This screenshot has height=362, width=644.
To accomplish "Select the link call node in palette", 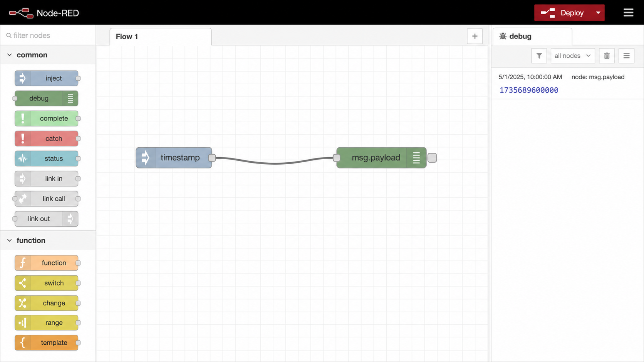I will [x=47, y=199].
